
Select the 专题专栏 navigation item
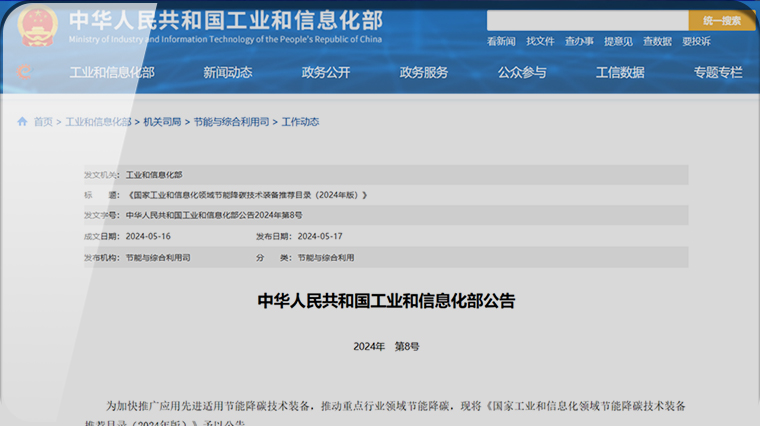tap(718, 73)
